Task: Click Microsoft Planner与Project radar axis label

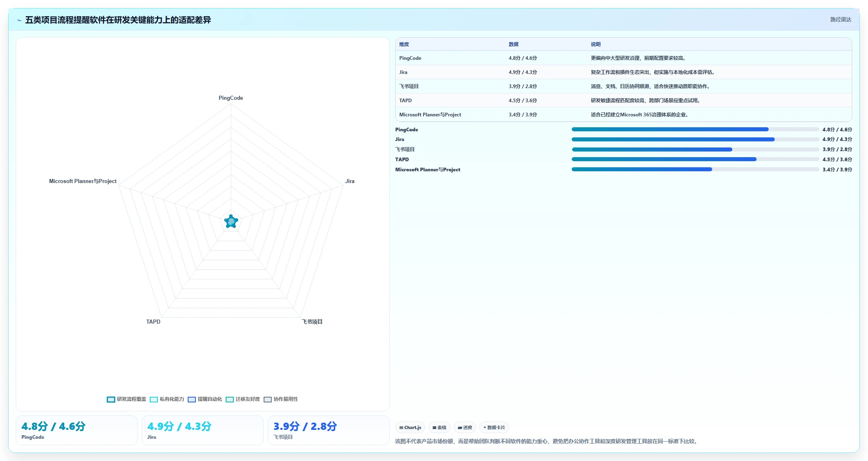Action: (83, 181)
